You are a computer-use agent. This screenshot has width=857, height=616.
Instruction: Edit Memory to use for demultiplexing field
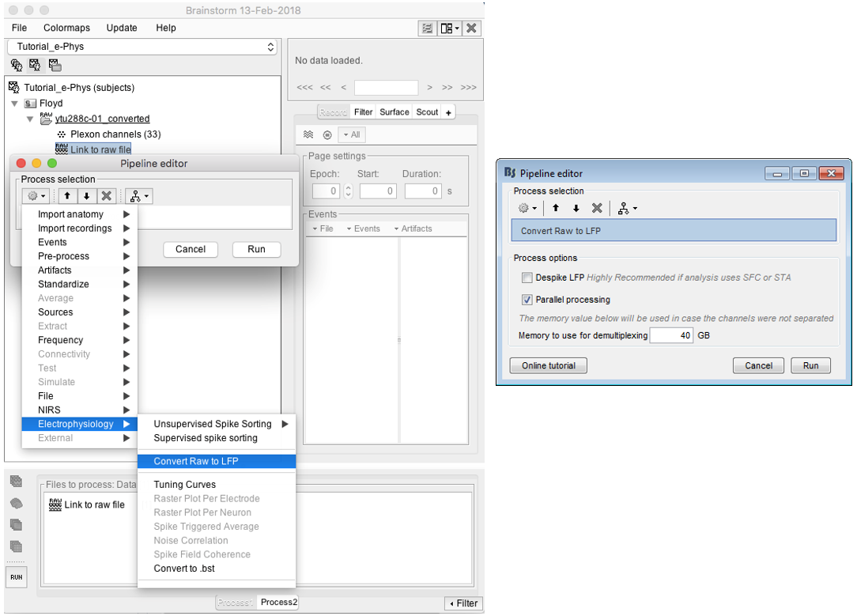[672, 335]
